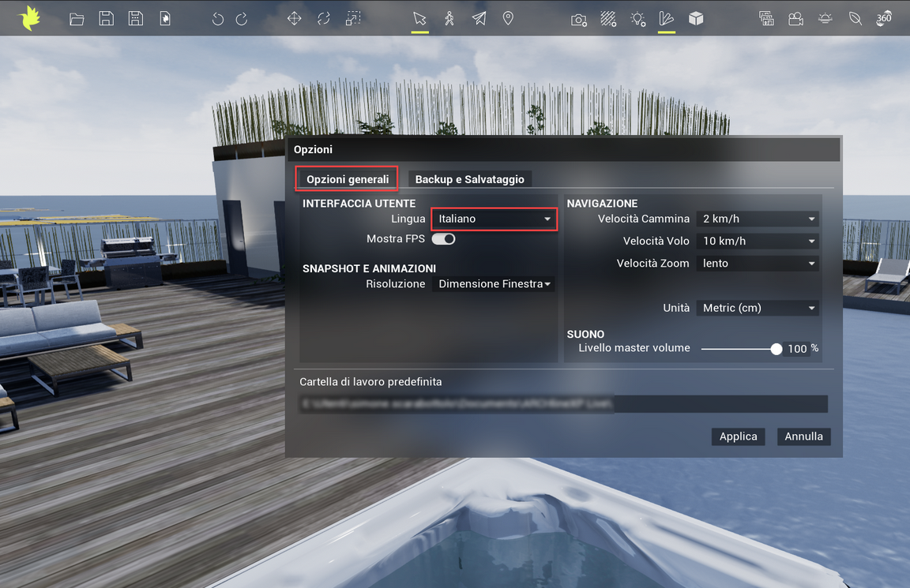Image resolution: width=910 pixels, height=588 pixels.
Task: Click the second floppy disk save-as icon
Action: pyautogui.click(x=136, y=19)
